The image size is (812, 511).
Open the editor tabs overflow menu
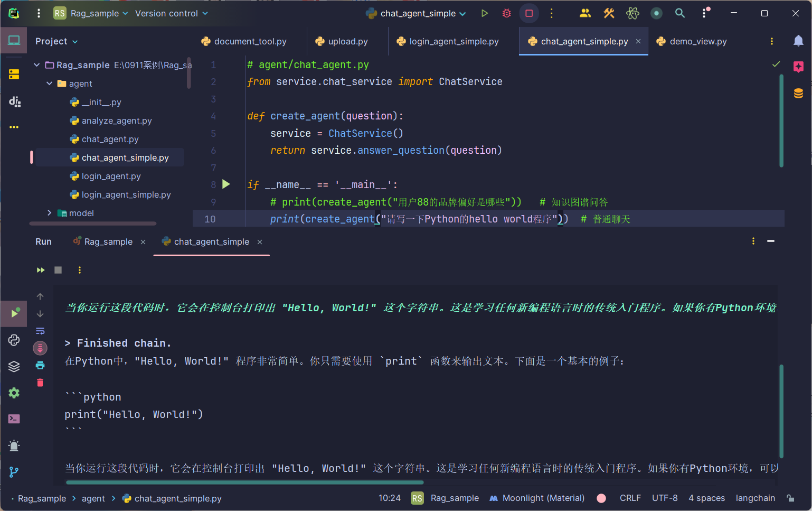coord(772,41)
